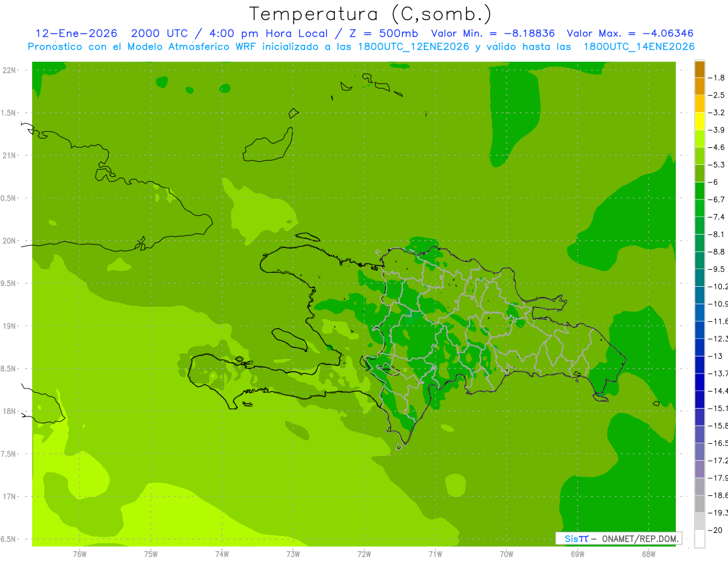Click 'Valor Min. = -8.18836' readout
Viewport: 728px width, 562px height.
pos(493,33)
